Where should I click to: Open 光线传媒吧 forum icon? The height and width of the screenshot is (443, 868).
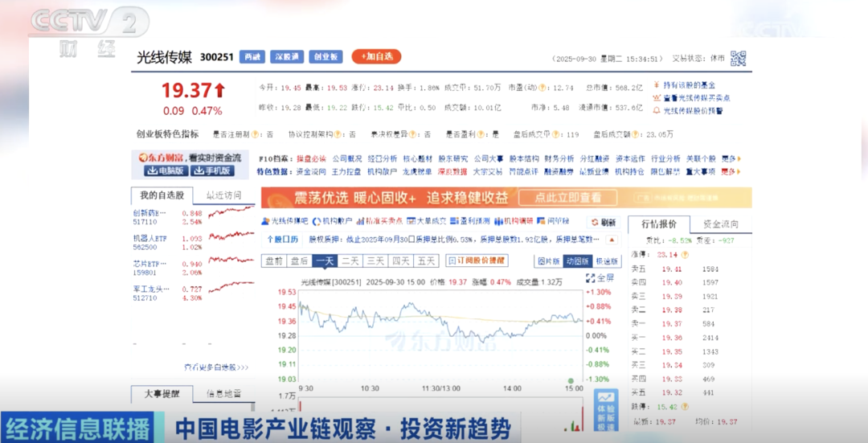[265, 221]
